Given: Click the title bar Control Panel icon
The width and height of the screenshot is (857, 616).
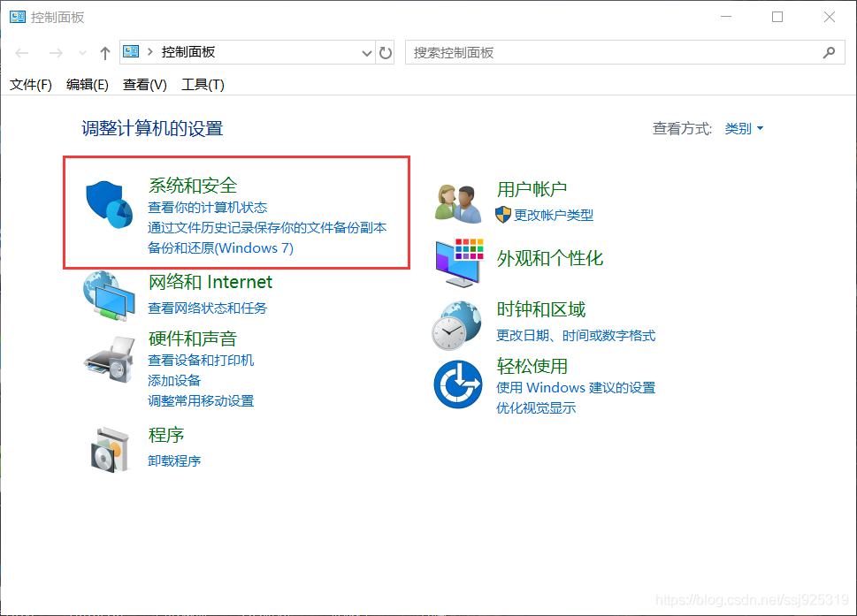Looking at the screenshot, I should [x=18, y=17].
